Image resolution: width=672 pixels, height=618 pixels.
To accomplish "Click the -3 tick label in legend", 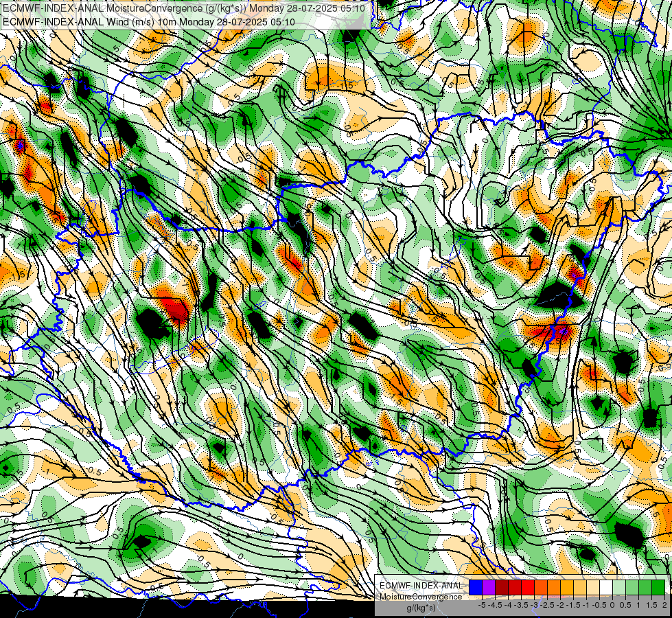I will click(x=535, y=605).
